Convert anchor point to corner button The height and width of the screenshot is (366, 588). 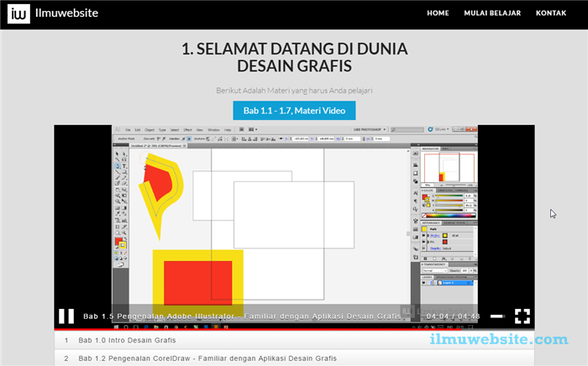click(x=159, y=139)
